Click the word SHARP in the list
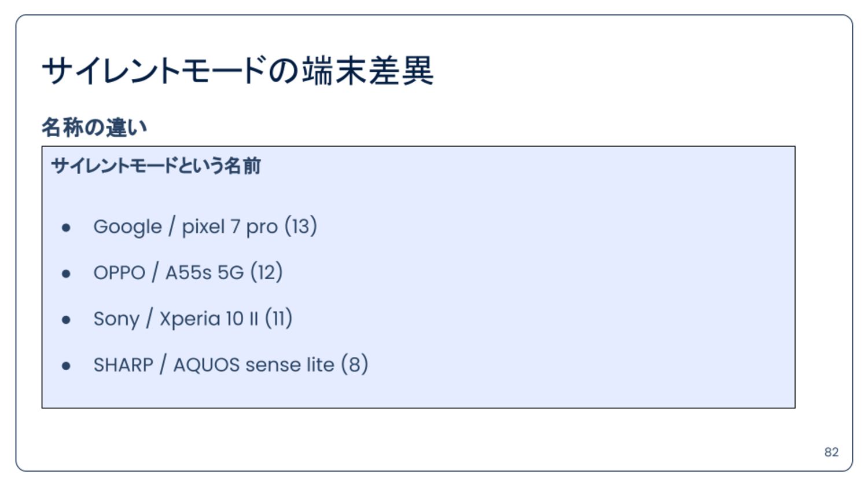Screen dimensions: 868x486 point(123,365)
